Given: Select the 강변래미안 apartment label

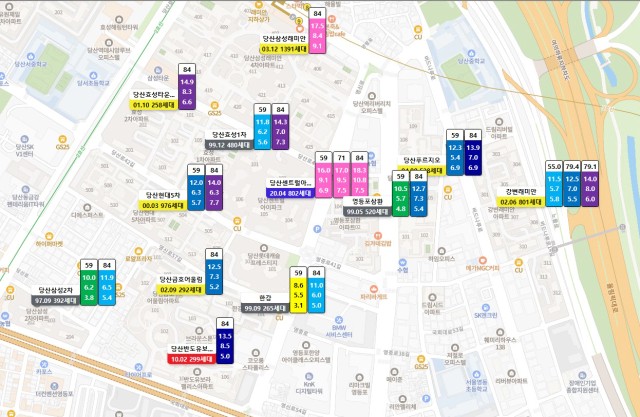Looking at the screenshot, I should pyautogui.click(x=520, y=192).
